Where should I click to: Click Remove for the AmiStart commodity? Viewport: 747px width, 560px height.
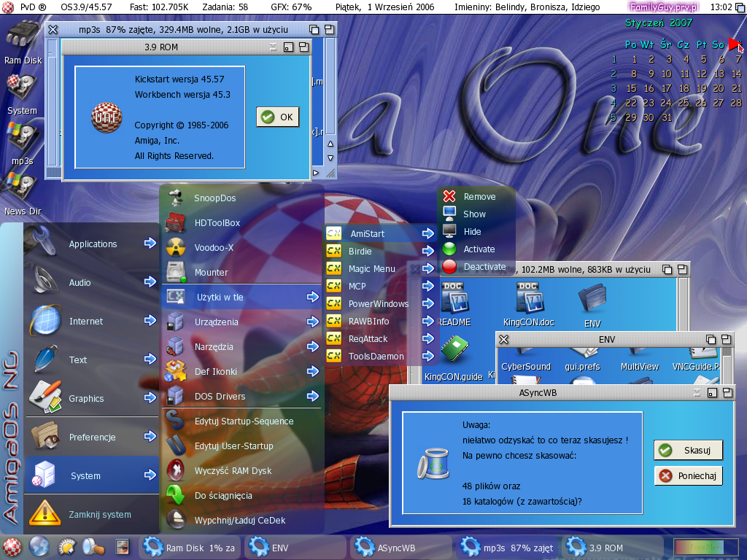tap(476, 196)
